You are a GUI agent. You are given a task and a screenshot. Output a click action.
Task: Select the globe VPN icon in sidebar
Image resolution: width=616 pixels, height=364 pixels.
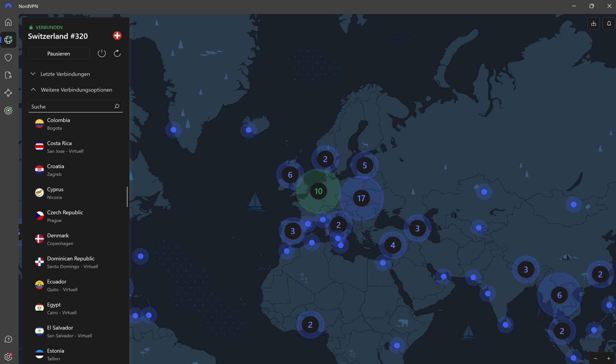(x=8, y=40)
